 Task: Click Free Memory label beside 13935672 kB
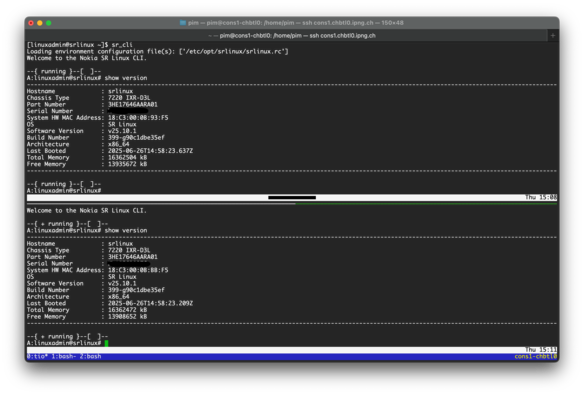coord(46,164)
